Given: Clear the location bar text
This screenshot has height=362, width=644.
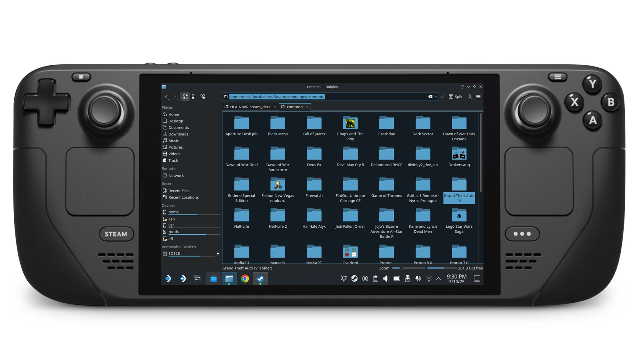Looking at the screenshot, I should [x=430, y=97].
